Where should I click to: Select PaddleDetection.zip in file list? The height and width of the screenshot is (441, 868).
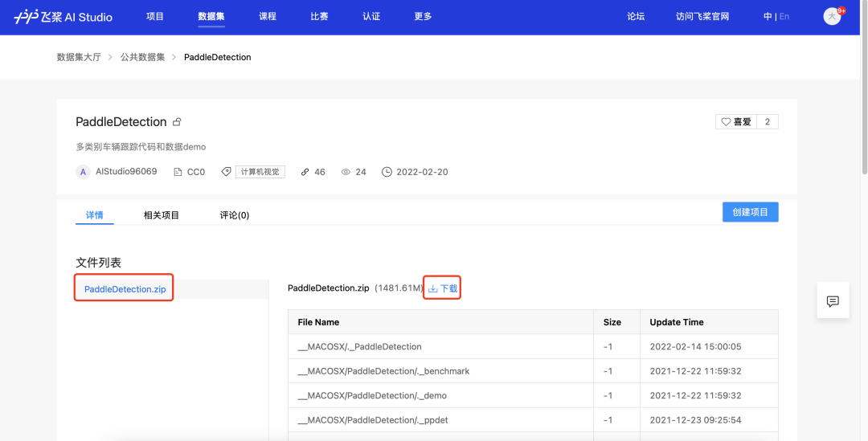point(125,289)
